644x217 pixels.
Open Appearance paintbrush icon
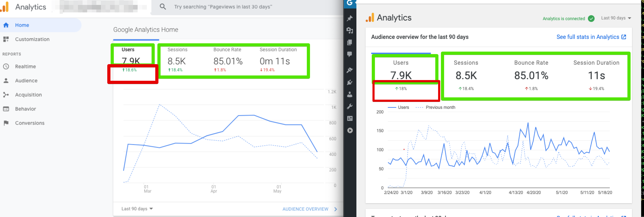[350, 70]
